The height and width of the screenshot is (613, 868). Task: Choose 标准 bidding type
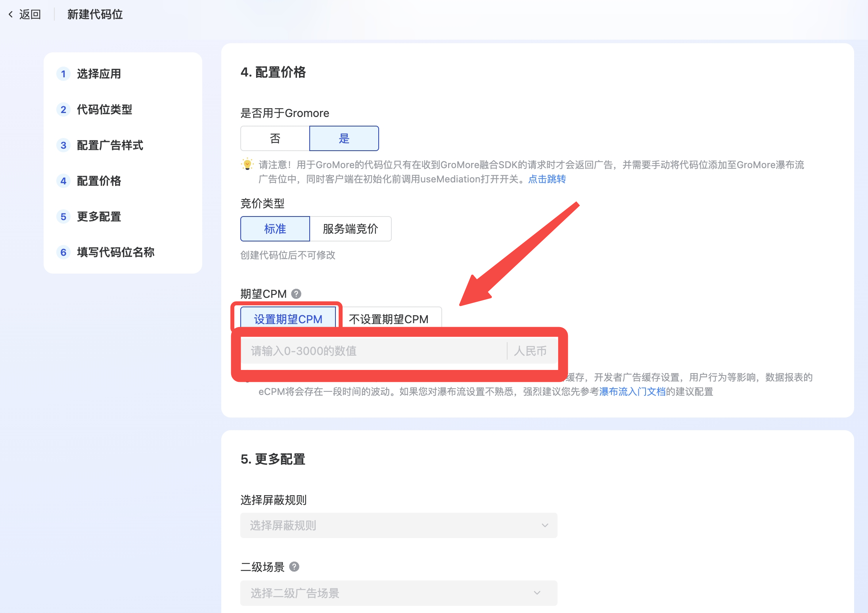(x=275, y=229)
